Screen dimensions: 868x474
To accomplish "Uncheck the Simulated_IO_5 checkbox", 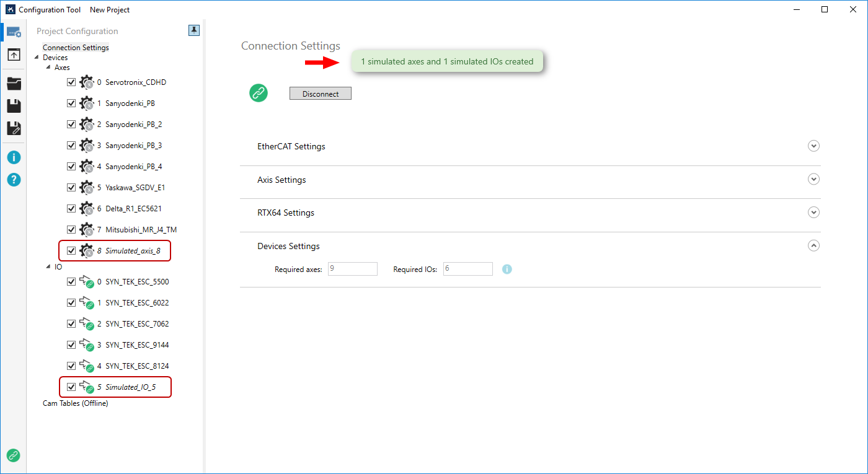I will click(x=71, y=387).
